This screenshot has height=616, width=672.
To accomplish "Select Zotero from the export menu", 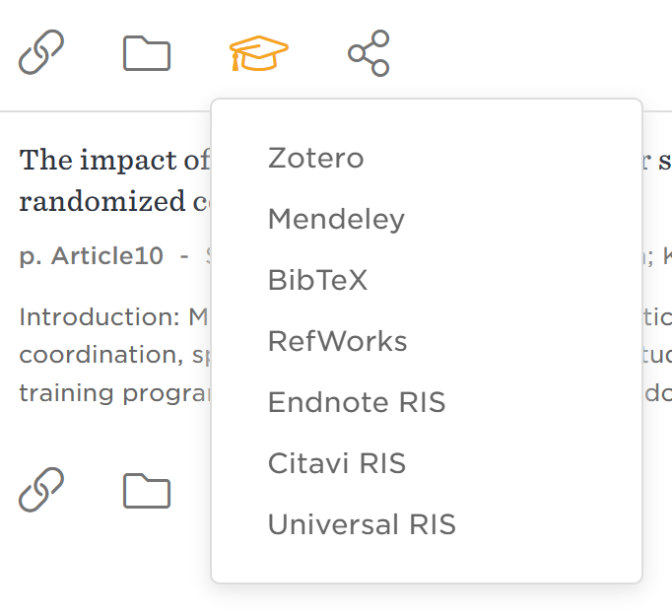I will 315,159.
